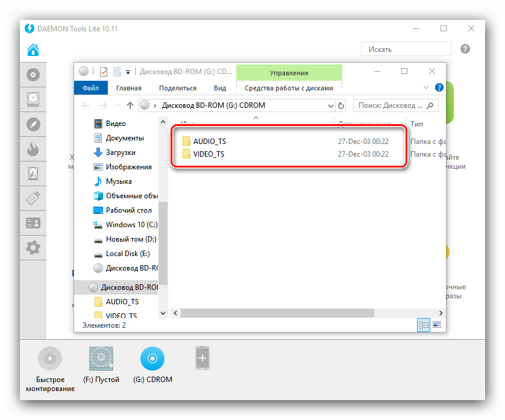Open the flame Burn disc tool
This screenshot has height=420, width=505.
click(x=33, y=149)
